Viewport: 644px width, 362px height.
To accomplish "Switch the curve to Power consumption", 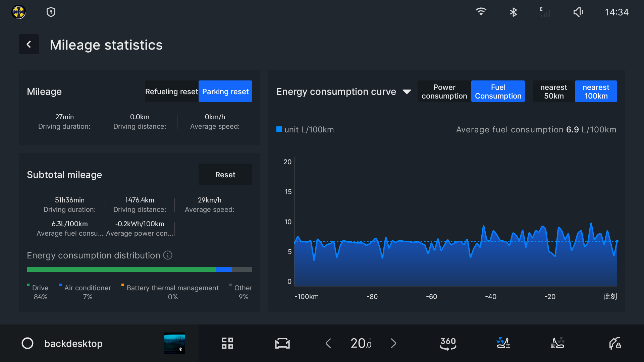I will (x=444, y=91).
